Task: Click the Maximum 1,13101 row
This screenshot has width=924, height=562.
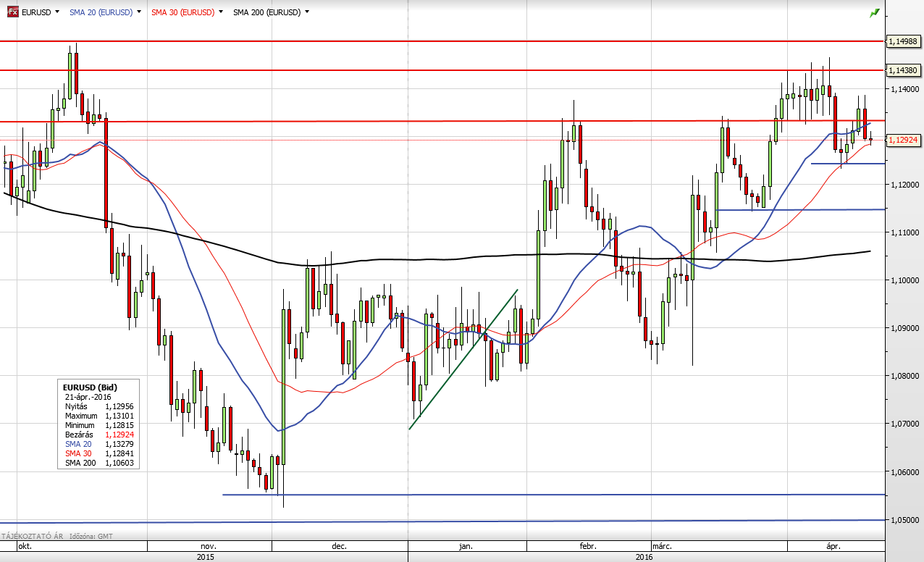Action: tap(99, 416)
